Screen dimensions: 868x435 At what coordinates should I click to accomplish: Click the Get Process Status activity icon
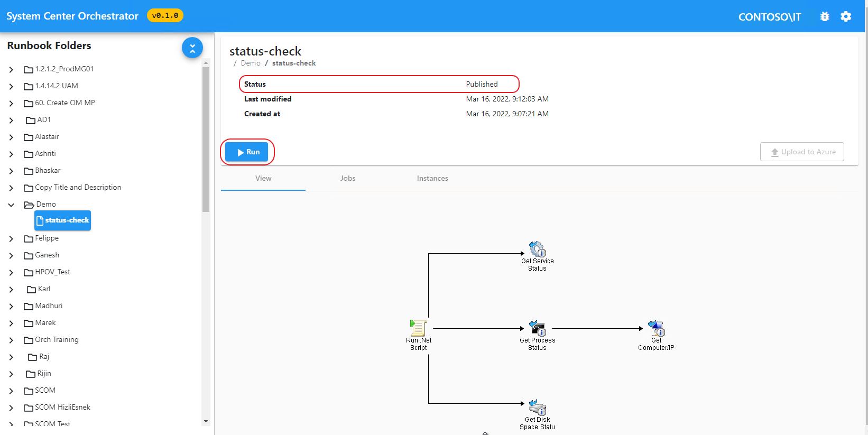click(537, 328)
